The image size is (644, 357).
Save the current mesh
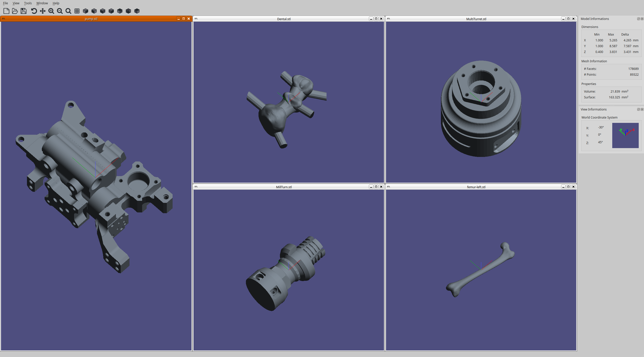click(x=23, y=11)
